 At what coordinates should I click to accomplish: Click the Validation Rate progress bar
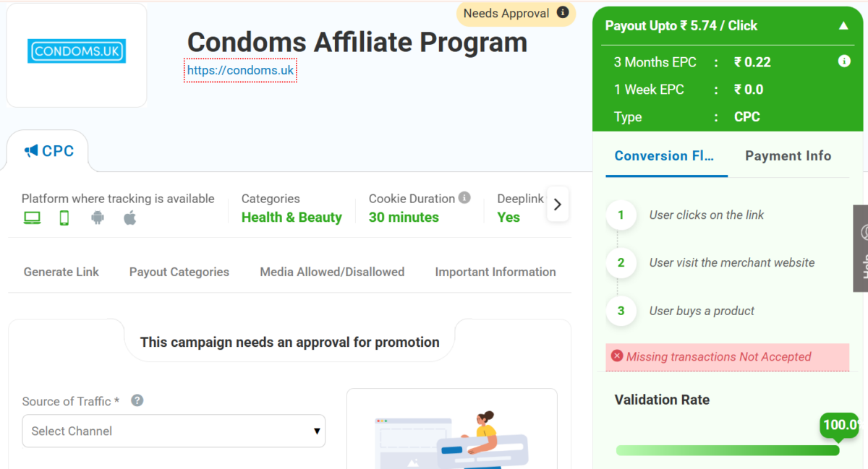point(727,450)
